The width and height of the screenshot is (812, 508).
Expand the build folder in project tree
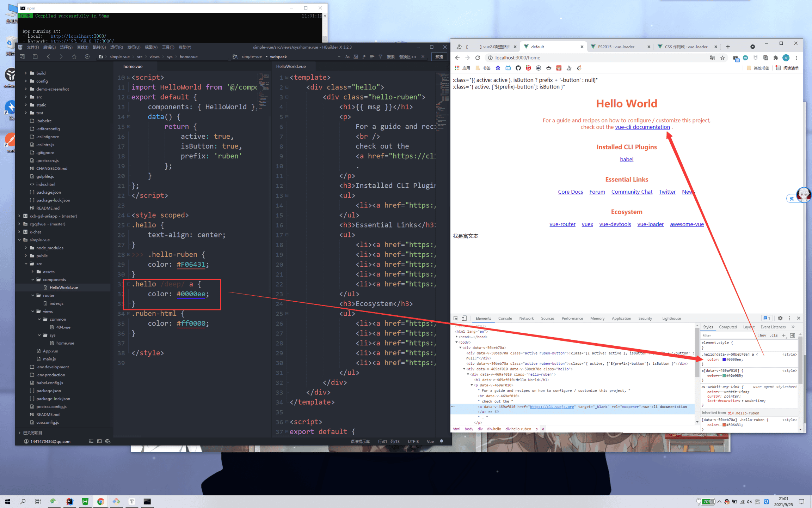tap(26, 73)
